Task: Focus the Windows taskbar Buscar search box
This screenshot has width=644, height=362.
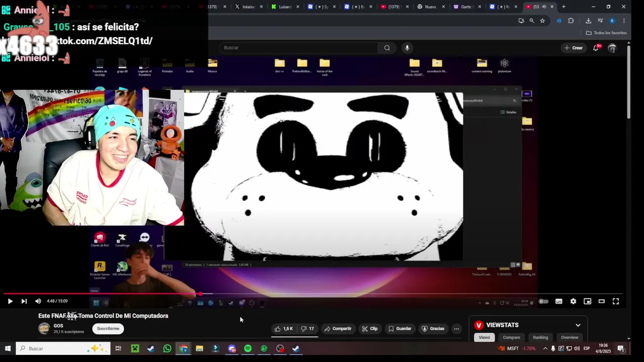Action: [63, 348]
